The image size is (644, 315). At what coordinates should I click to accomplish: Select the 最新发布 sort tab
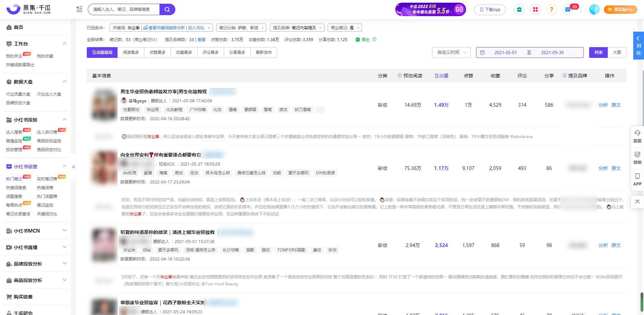pyautogui.click(x=264, y=53)
